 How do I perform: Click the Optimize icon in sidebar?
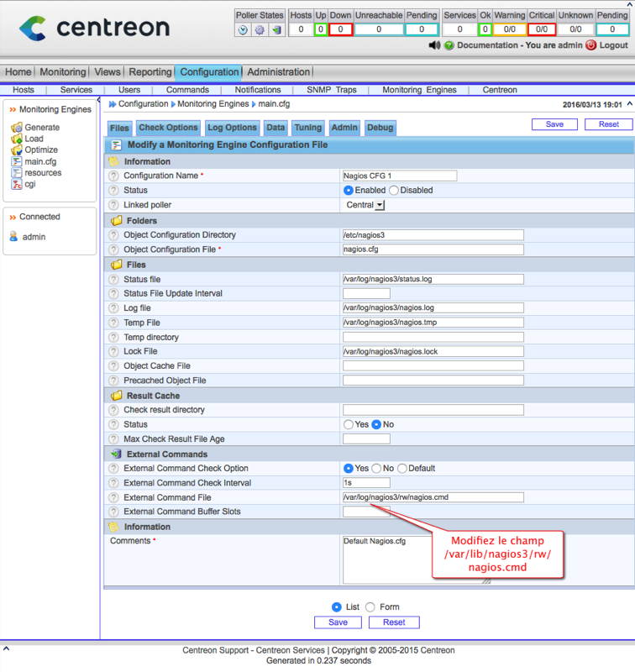point(16,150)
